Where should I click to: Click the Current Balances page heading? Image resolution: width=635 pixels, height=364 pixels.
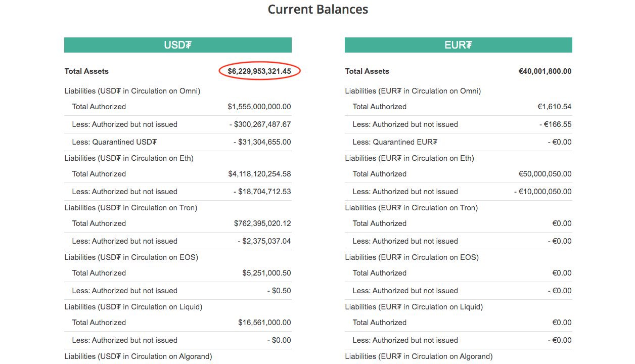tap(317, 10)
